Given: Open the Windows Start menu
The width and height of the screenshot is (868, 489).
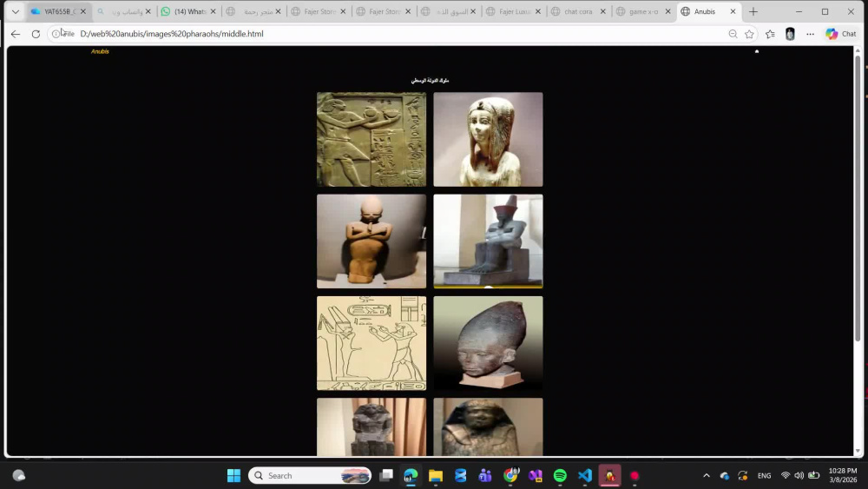Looking at the screenshot, I should pyautogui.click(x=233, y=476).
